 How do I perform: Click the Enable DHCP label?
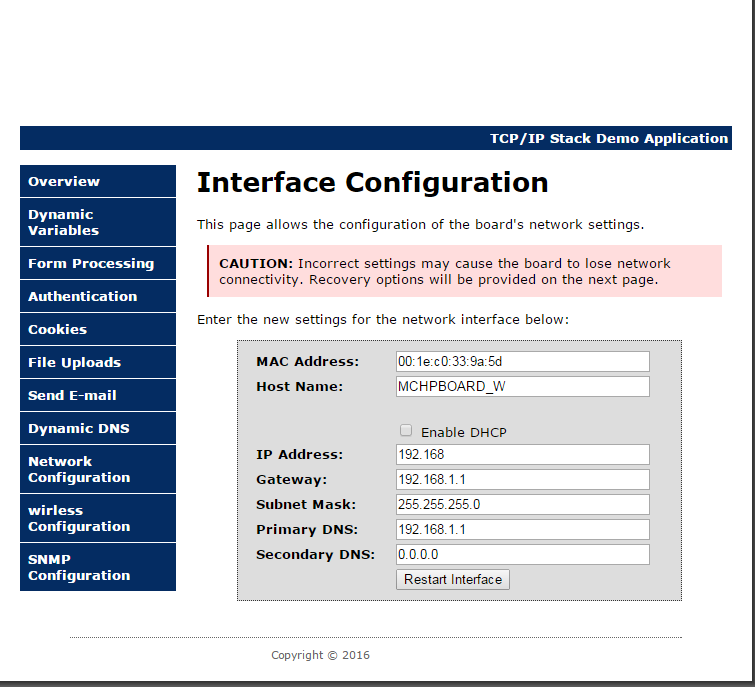tap(464, 433)
